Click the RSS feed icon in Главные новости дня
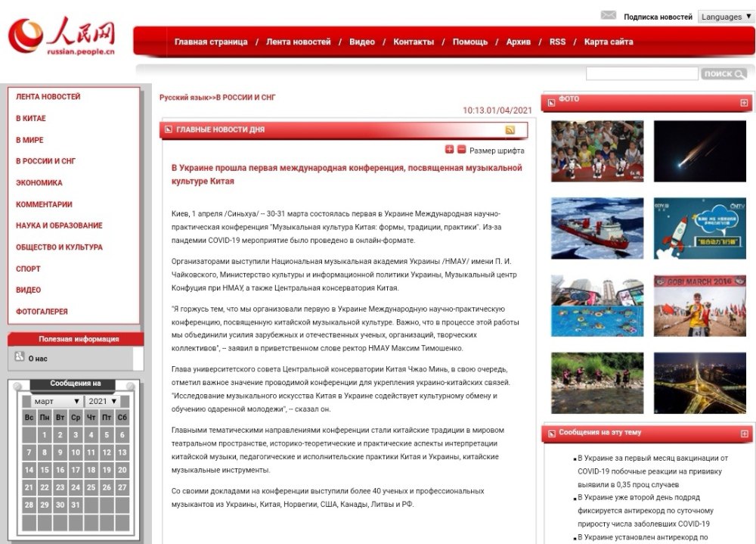The width and height of the screenshot is (756, 544). click(510, 130)
